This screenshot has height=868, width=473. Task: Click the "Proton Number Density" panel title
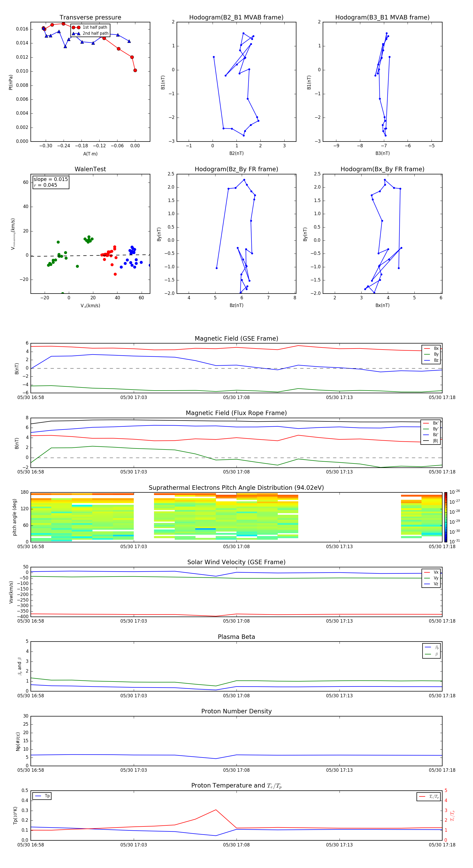tap(236, 711)
